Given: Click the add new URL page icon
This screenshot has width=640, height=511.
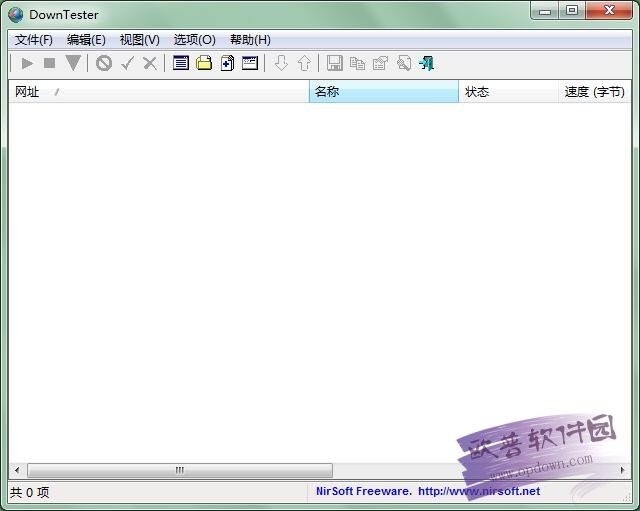Looking at the screenshot, I should (227, 63).
